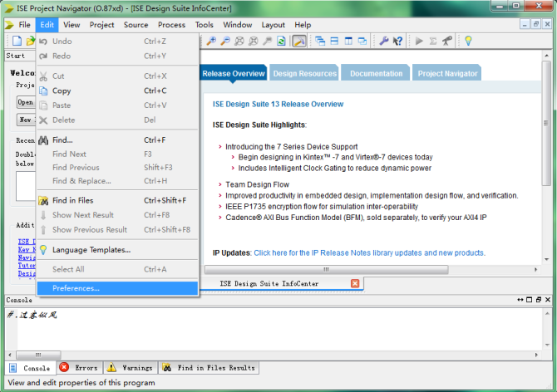Close the ISE Design Suite InfoCenter tab
Screen dimensions: 557x392
[355, 283]
